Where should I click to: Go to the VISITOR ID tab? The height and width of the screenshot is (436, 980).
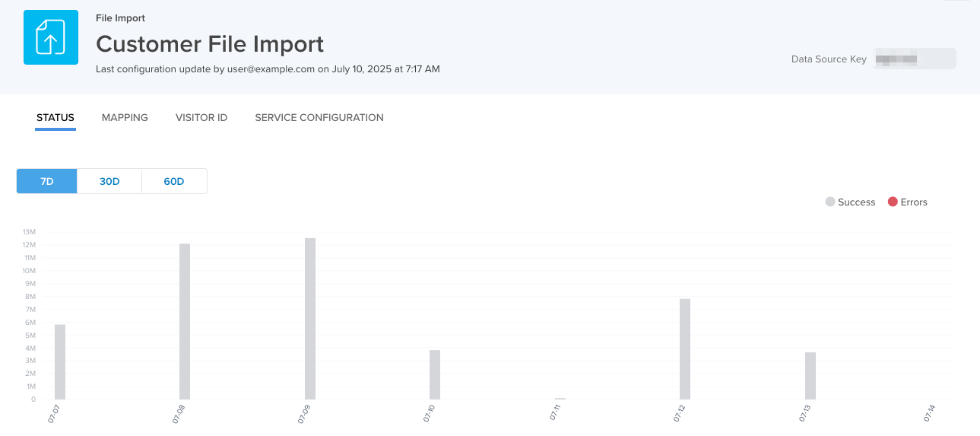coord(201,118)
